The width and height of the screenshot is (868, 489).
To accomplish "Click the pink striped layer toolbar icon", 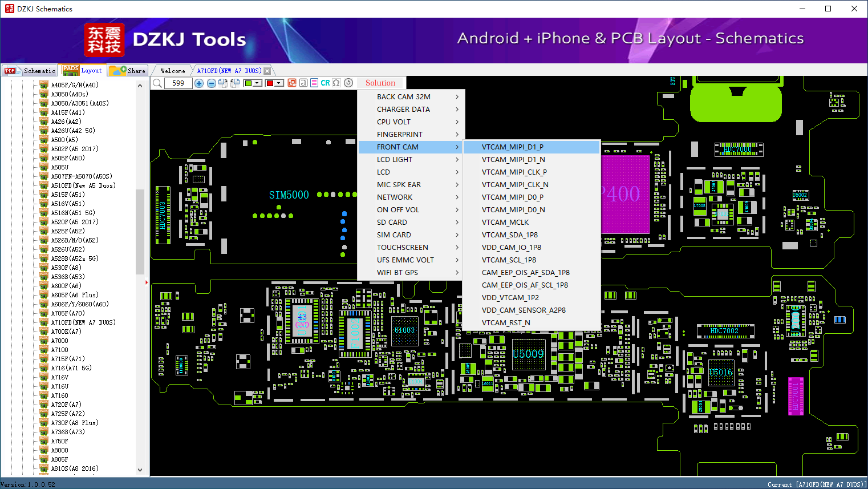I will (314, 83).
